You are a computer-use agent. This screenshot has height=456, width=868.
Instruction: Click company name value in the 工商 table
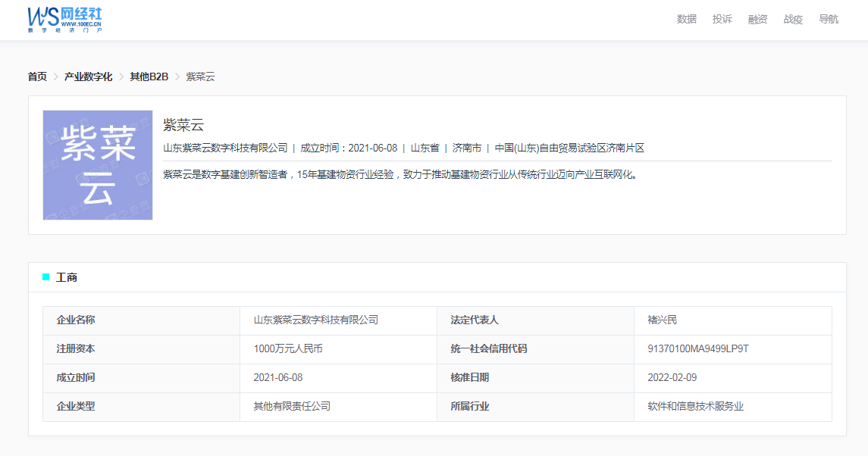coord(315,320)
